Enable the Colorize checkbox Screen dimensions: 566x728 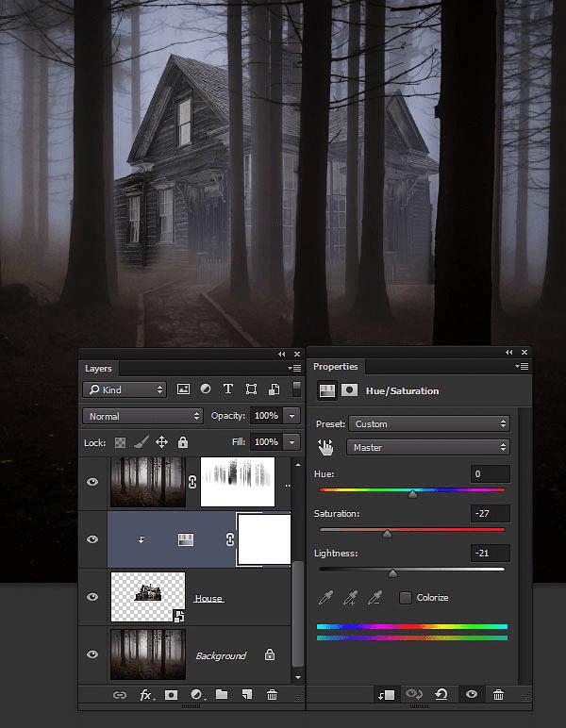406,598
